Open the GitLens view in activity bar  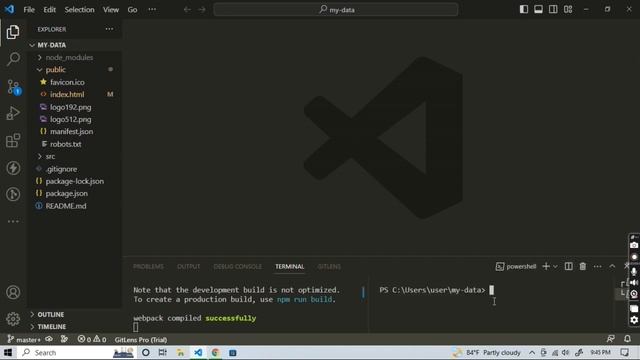[13, 194]
